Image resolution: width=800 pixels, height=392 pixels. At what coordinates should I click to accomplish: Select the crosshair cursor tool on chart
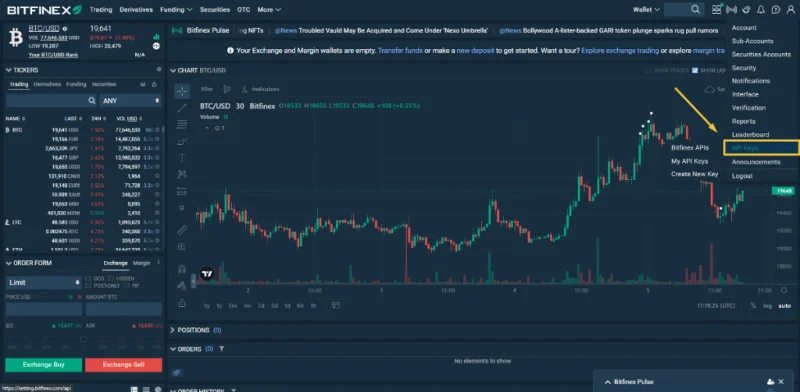tap(182, 91)
